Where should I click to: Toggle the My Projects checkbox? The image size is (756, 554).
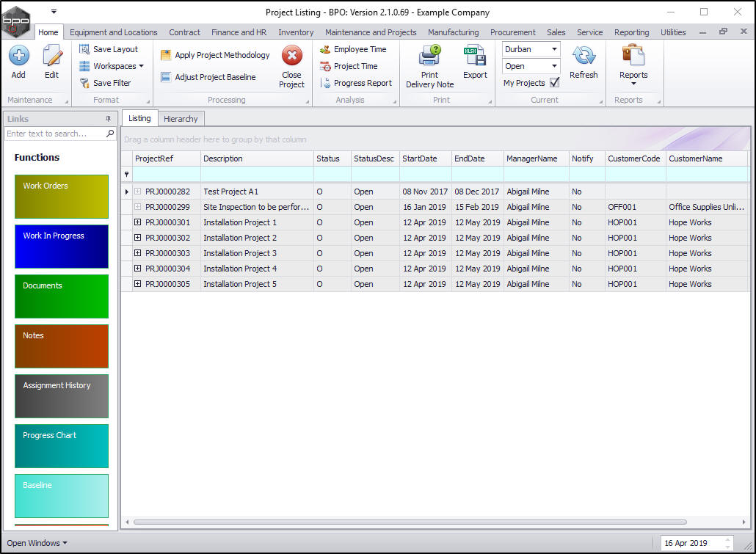554,83
